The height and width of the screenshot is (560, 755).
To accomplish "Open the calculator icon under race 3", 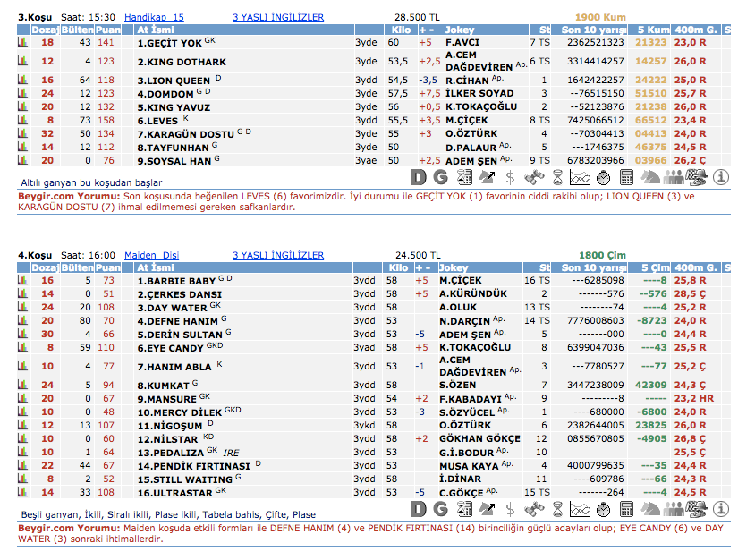I will (x=626, y=176).
